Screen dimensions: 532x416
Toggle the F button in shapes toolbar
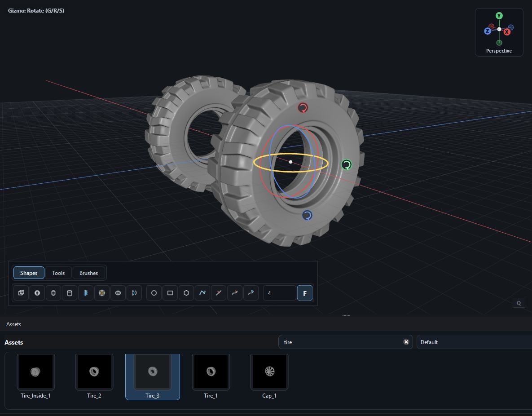coord(305,293)
